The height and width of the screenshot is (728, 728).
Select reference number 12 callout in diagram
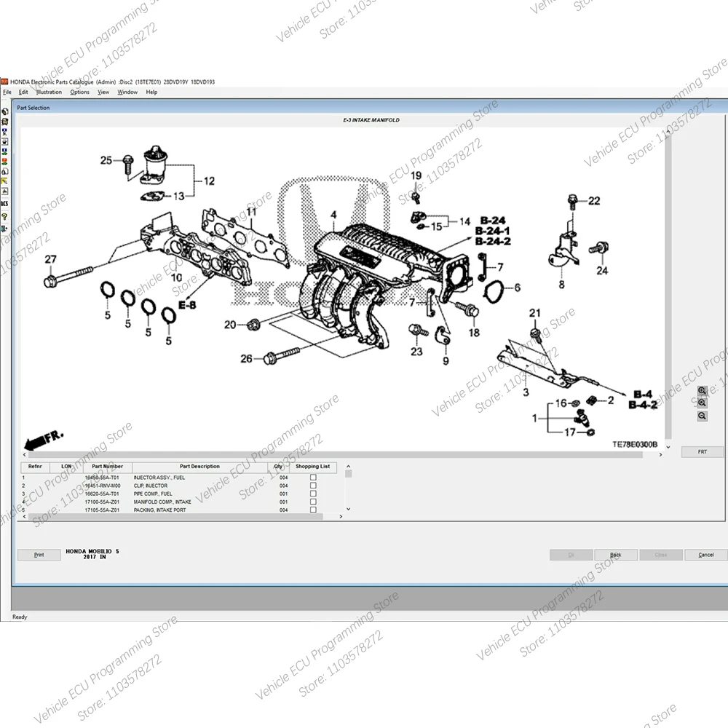click(x=209, y=181)
